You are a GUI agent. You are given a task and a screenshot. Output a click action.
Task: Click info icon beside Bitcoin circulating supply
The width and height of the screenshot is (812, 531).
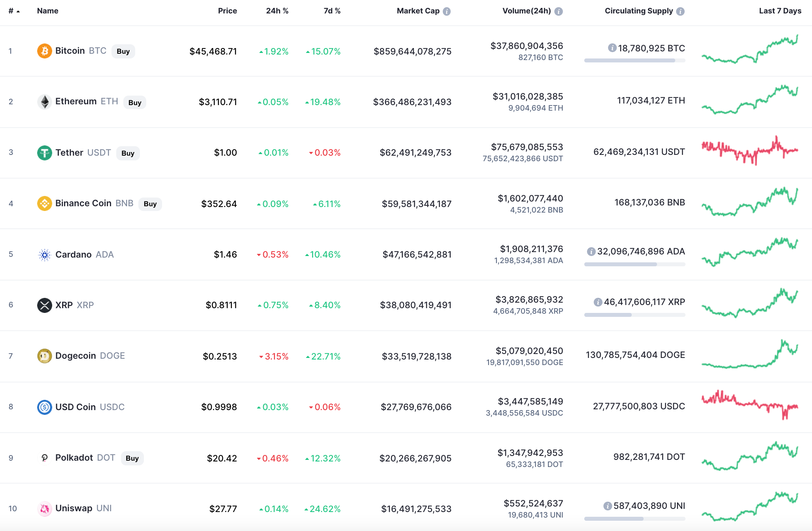[x=612, y=48]
